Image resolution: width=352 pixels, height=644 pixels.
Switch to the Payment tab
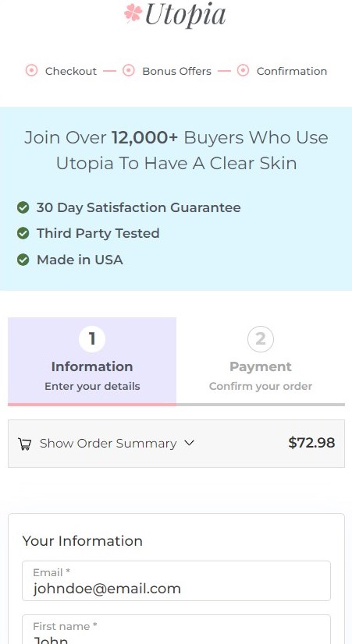point(261,362)
